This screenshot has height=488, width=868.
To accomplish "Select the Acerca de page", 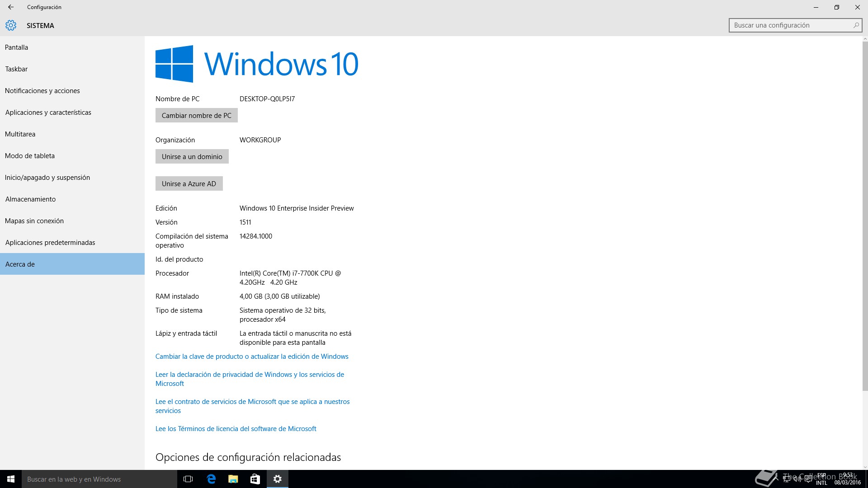I will tap(72, 264).
